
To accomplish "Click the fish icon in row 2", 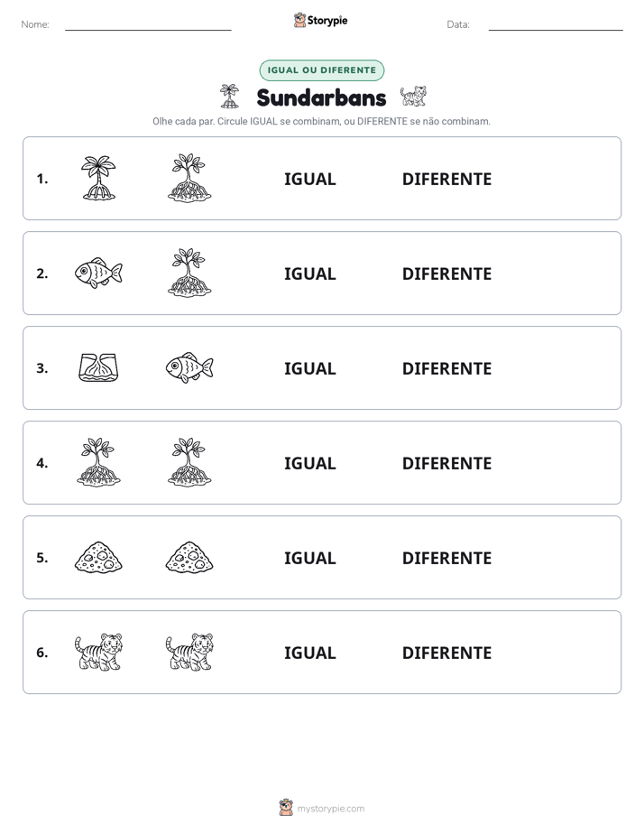I will tap(98, 273).
